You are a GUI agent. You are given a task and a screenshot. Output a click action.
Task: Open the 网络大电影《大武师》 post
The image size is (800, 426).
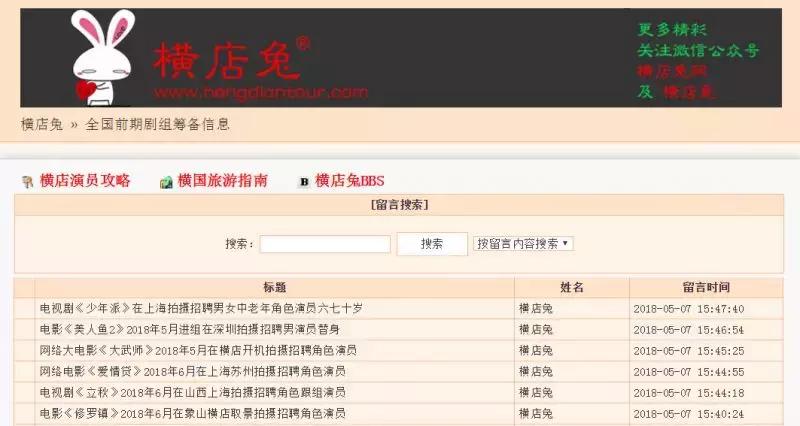[198, 350]
